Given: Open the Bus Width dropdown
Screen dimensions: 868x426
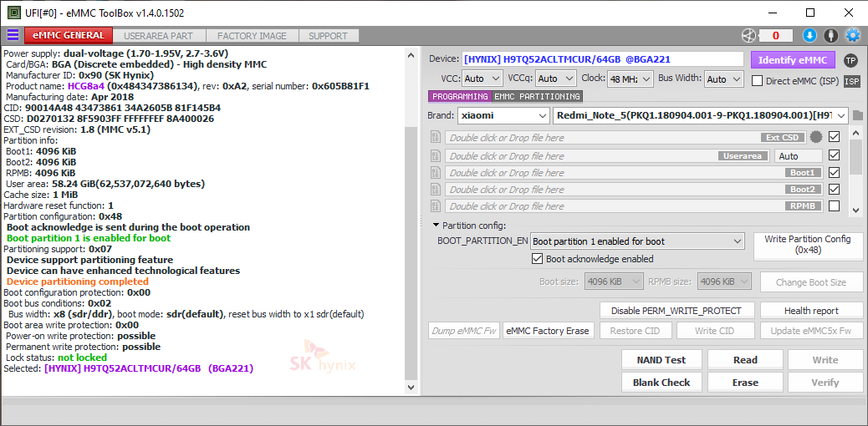Looking at the screenshot, I should tap(723, 79).
